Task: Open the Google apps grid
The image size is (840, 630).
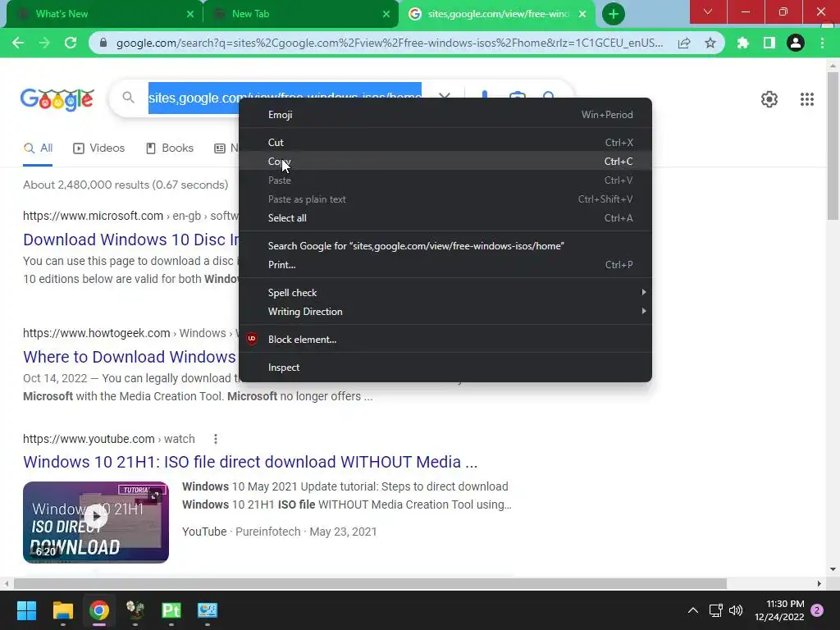Action: [807, 99]
